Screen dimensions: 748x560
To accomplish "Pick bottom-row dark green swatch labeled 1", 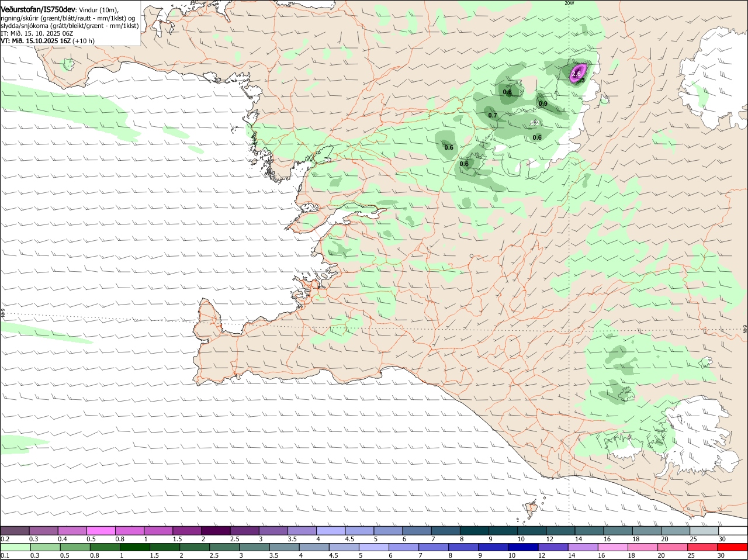I will (135, 547).
